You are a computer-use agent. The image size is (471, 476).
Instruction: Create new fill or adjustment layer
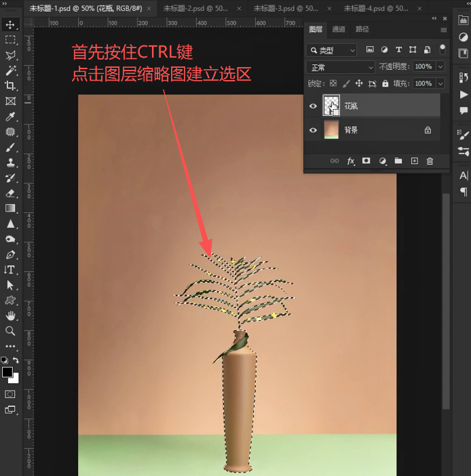[383, 161]
